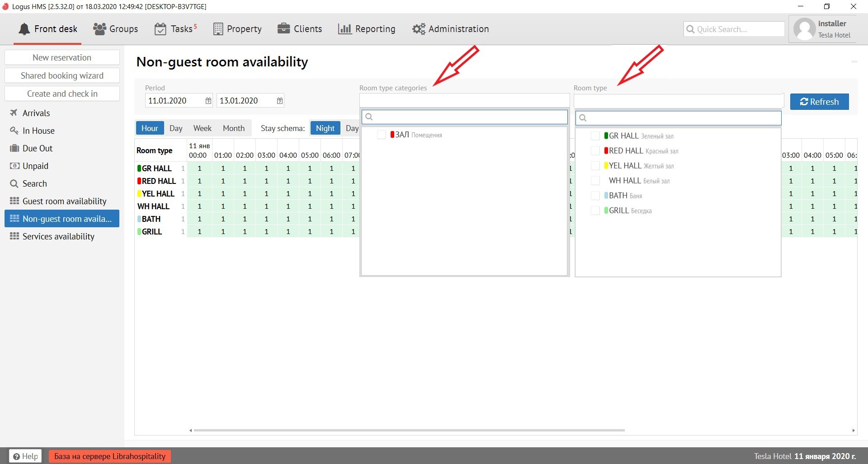
Task: Check the WH HALL Белый зал checkbox
Action: click(595, 180)
